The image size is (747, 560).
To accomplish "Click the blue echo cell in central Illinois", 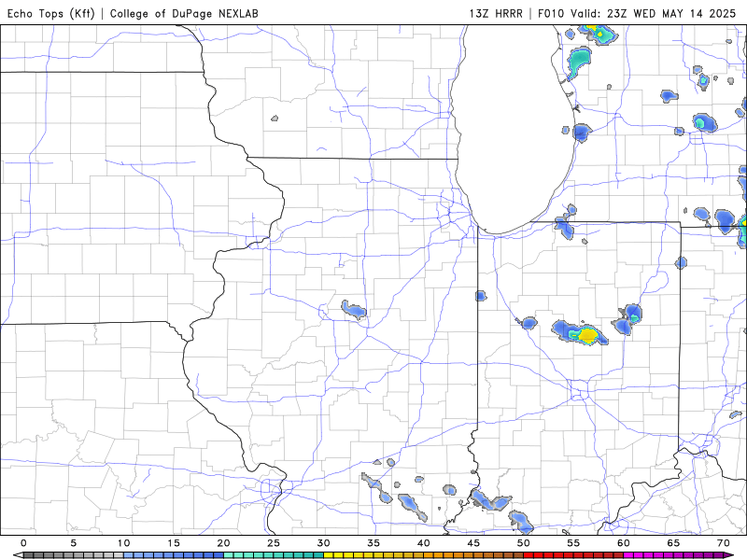I will (x=355, y=310).
